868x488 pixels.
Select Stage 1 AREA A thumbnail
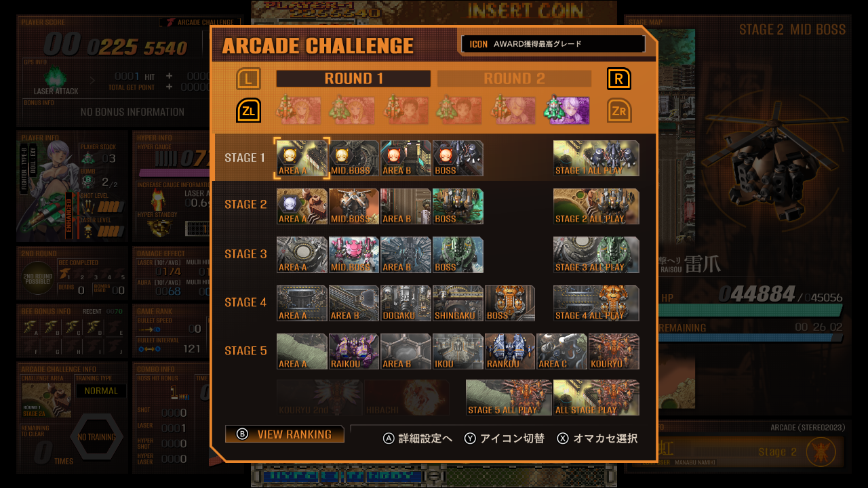pos(302,158)
